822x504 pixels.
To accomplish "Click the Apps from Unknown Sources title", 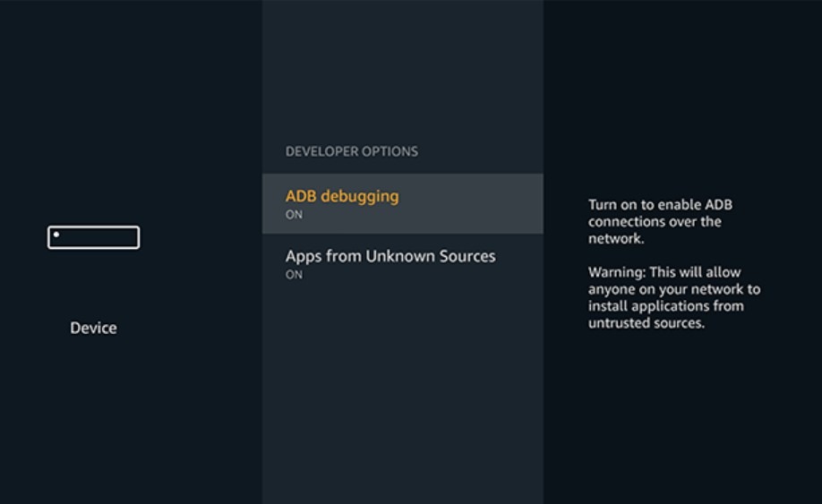I will (390, 256).
